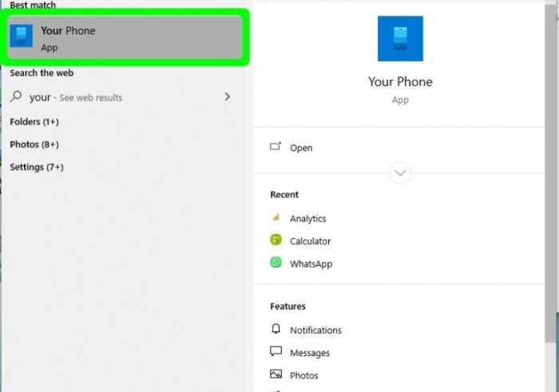The image size is (559, 392).
Task: Show Photos (8+) results
Action: tap(34, 145)
